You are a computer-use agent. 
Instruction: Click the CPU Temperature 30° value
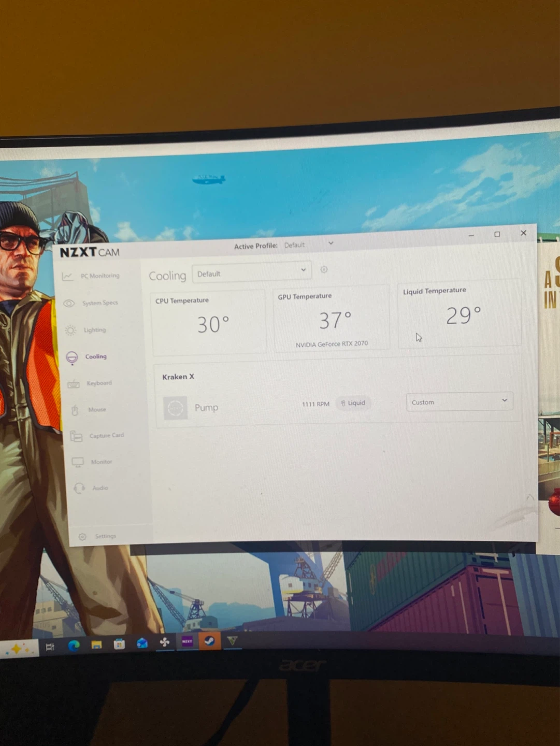point(213,325)
